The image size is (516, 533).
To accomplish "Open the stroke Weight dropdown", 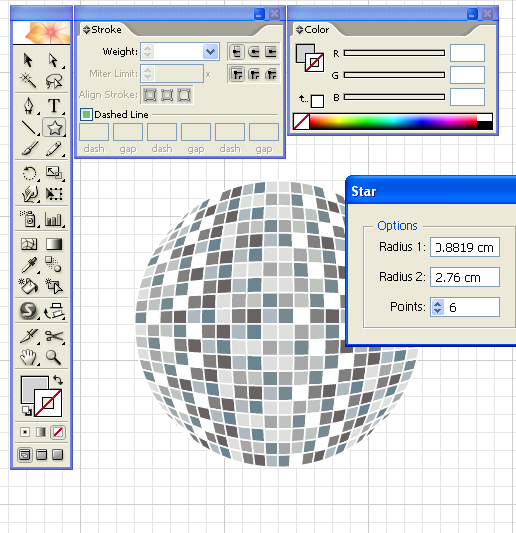I will tap(211, 52).
